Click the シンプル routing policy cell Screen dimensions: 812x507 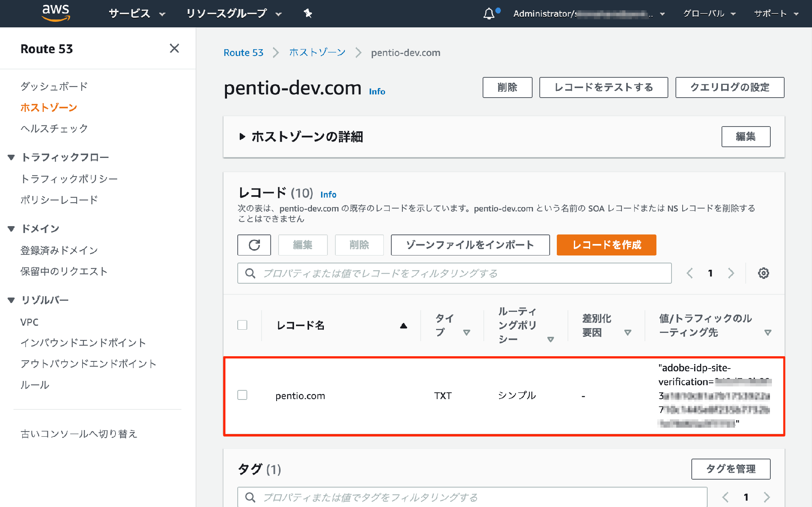517,395
